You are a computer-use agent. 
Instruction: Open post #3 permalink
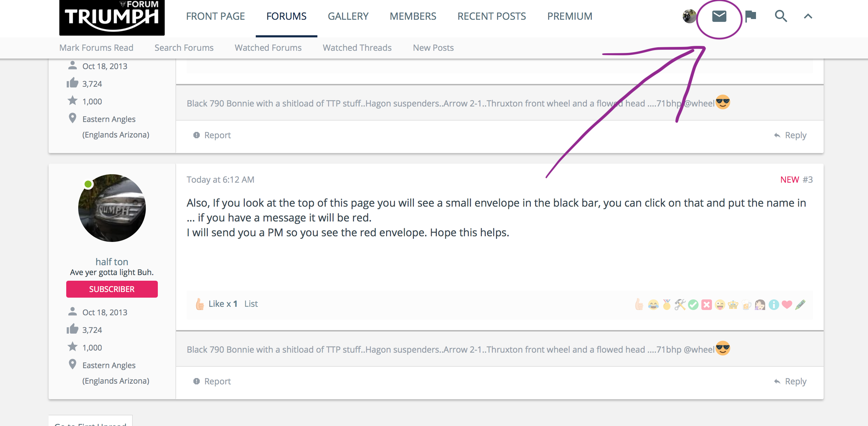(807, 179)
